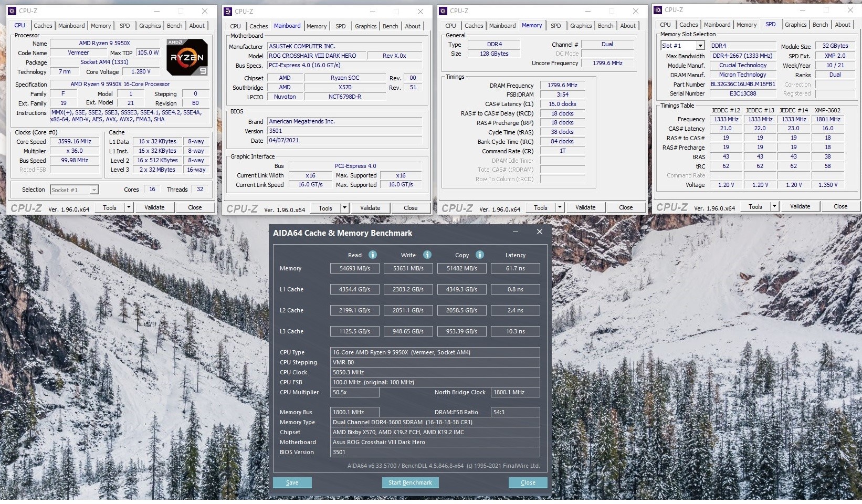The width and height of the screenshot is (862, 504).
Task: Click the AIDA64 CPU Clock value 5050.3 MHz
Action: (435, 372)
